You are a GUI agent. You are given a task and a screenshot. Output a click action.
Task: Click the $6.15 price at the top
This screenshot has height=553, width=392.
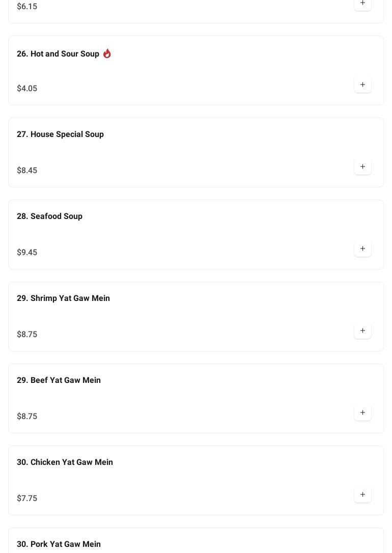tap(27, 7)
